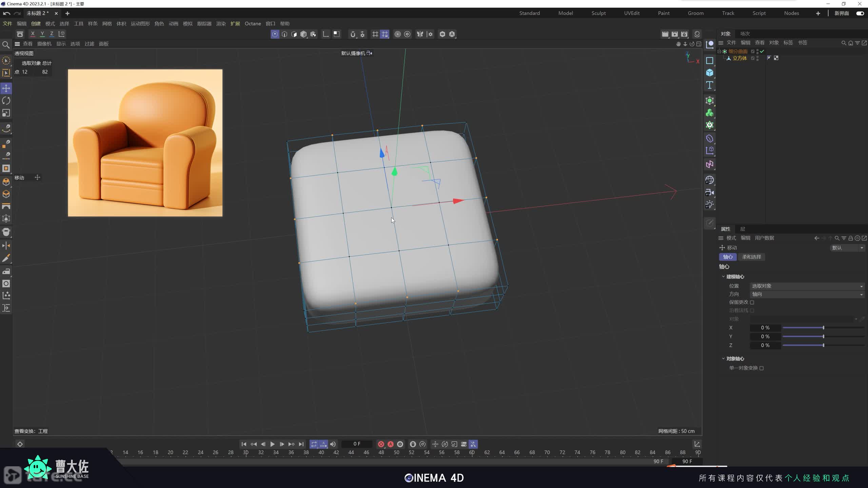Collapse the 建模轴心 section

723,277
